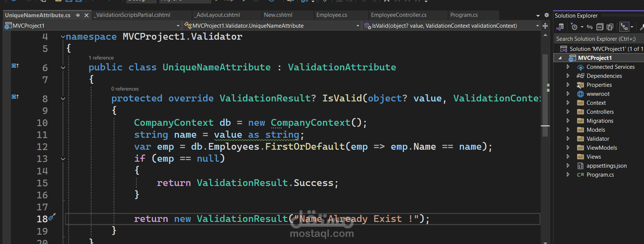
Task: Toggle Show All Files in Solution Explorer
Action: 610,27
